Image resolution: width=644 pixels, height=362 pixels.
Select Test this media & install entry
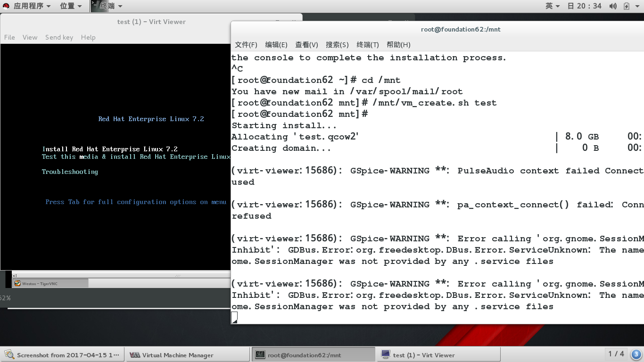(x=136, y=156)
